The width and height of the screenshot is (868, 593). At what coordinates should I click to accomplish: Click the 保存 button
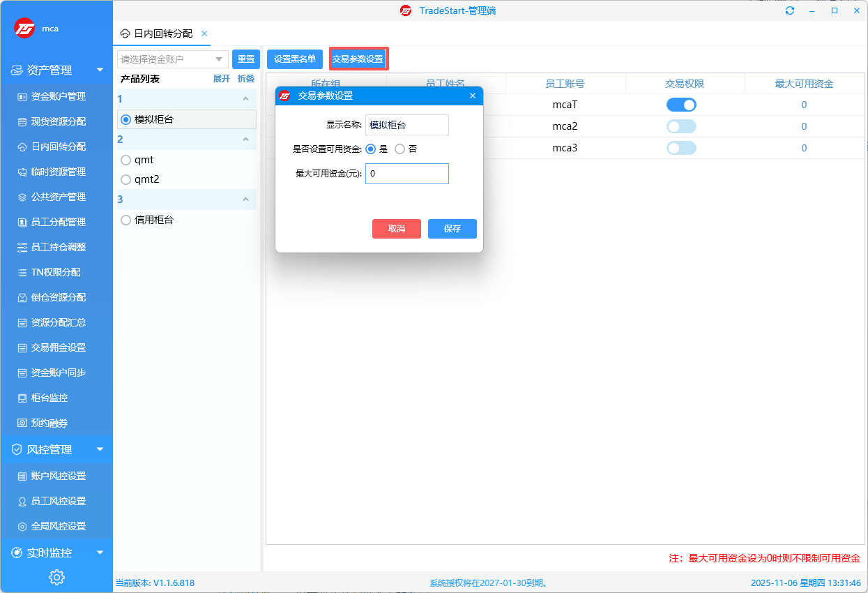click(452, 229)
